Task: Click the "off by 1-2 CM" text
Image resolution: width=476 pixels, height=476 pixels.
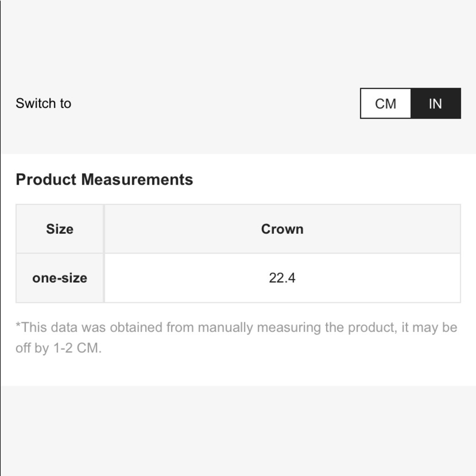Action: [x=59, y=348]
